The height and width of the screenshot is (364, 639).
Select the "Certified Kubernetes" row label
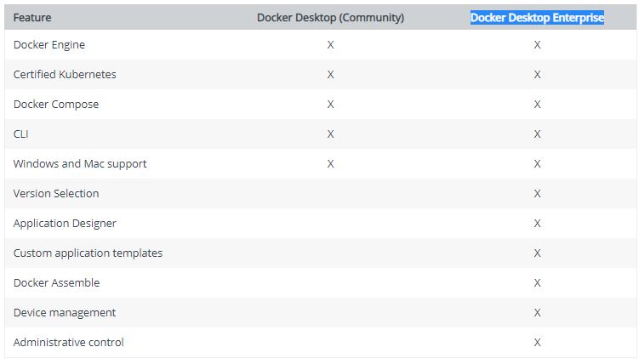point(65,74)
